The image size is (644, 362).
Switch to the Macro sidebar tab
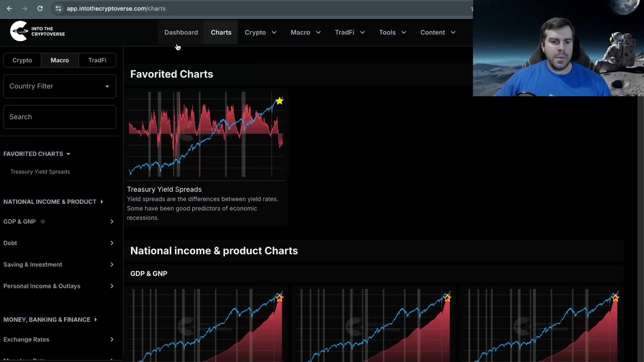(59, 60)
